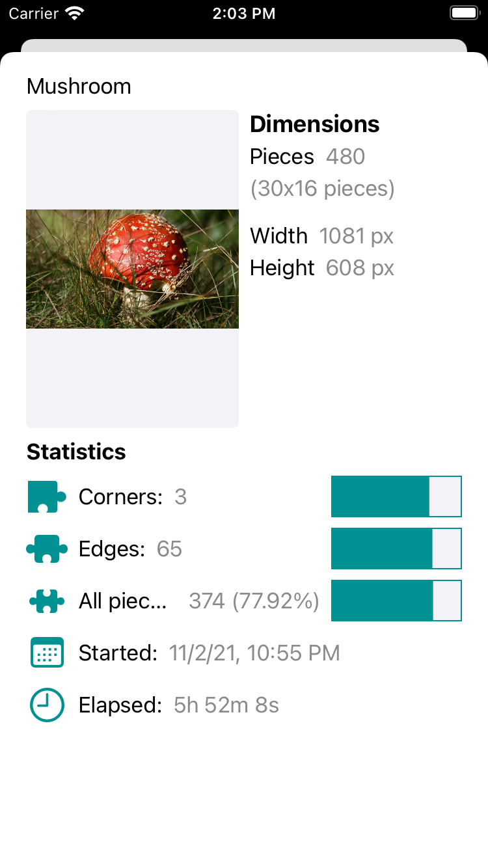Open the mushroom puzzle thumbnail image
488x868 pixels.
pyautogui.click(x=132, y=269)
